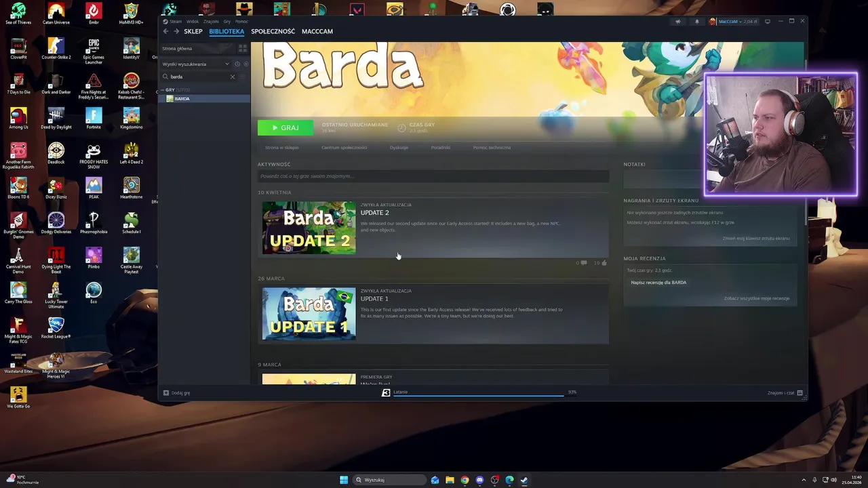Open Counter-Strike 2 desktop icon
The image size is (868, 488).
pyautogui.click(x=56, y=48)
